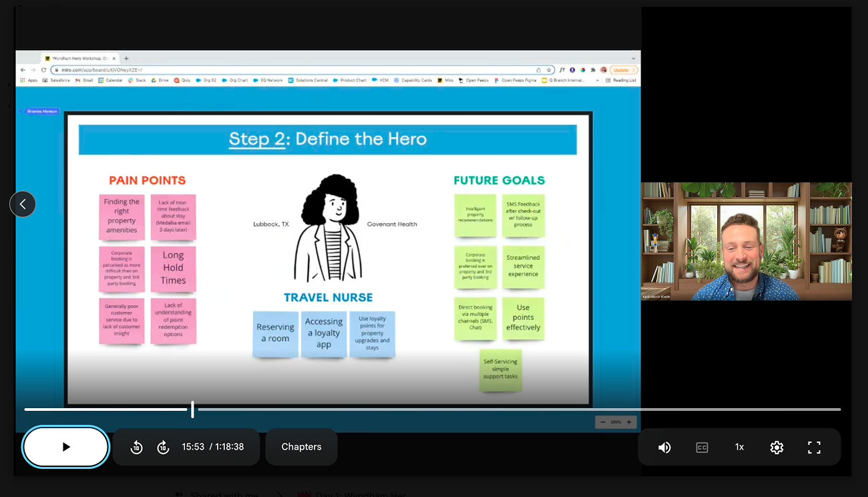
Task: Click the "Accessing a loyalty app" sticky note
Action: point(324,333)
